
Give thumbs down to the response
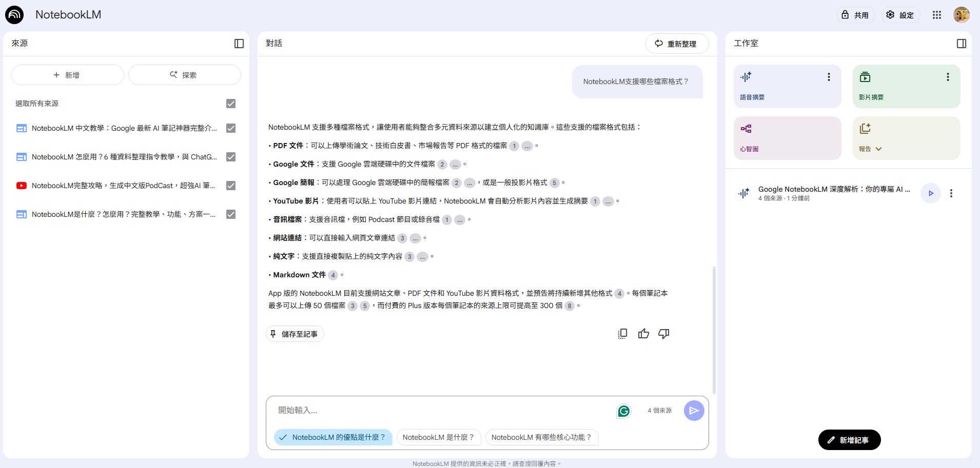click(664, 334)
